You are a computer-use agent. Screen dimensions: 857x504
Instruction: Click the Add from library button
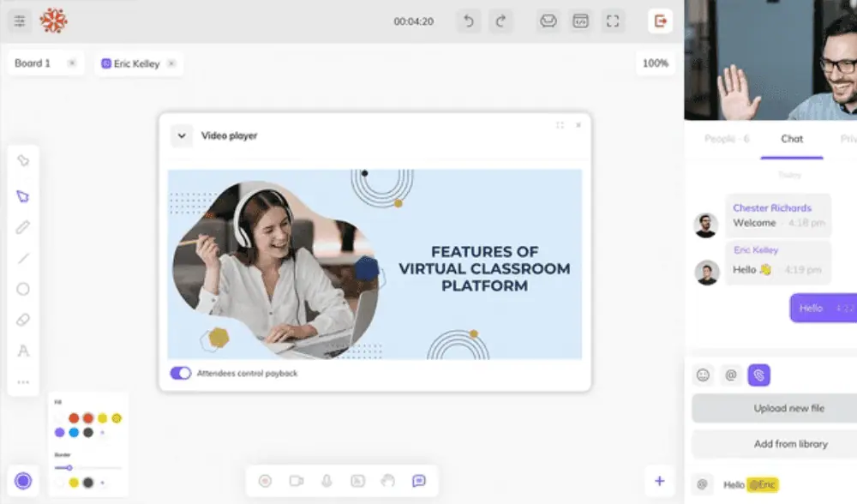click(788, 444)
